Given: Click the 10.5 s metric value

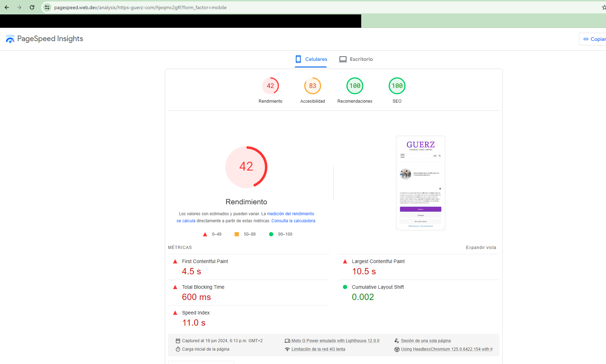Looking at the screenshot, I should point(364,272).
